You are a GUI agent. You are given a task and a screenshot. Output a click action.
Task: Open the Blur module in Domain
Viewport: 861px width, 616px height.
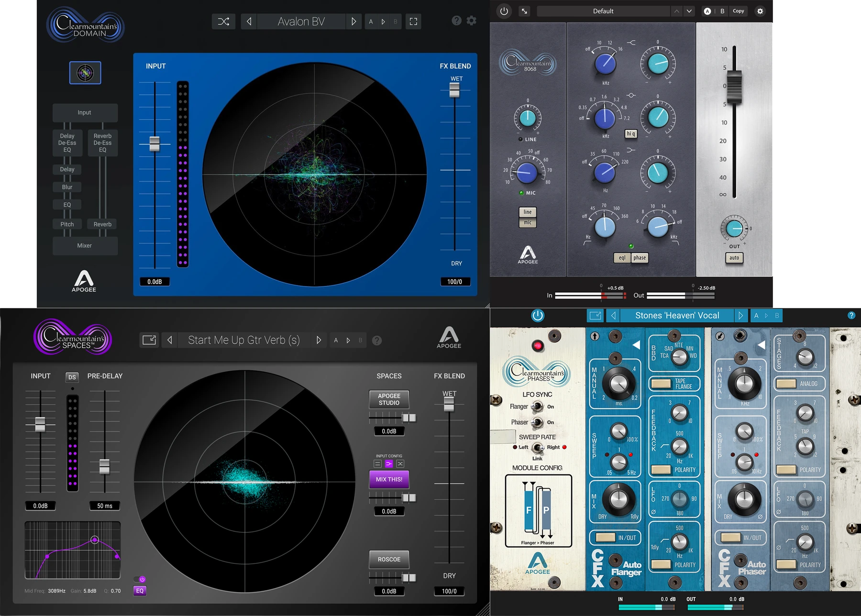pos(67,187)
